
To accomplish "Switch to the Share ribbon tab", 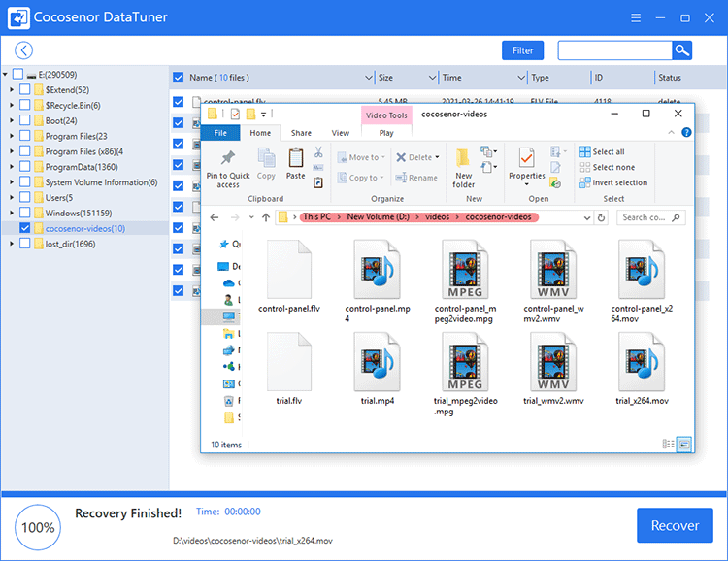I will (x=301, y=133).
